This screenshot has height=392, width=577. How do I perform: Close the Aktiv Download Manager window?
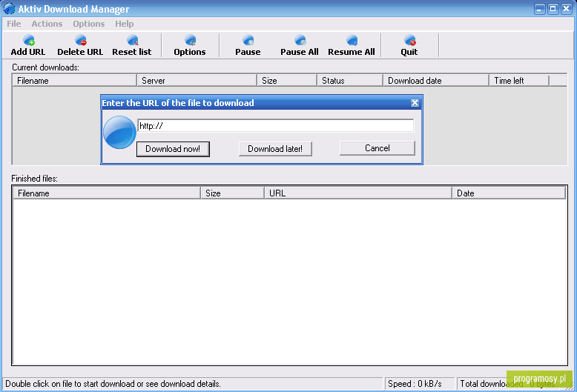[x=566, y=9]
